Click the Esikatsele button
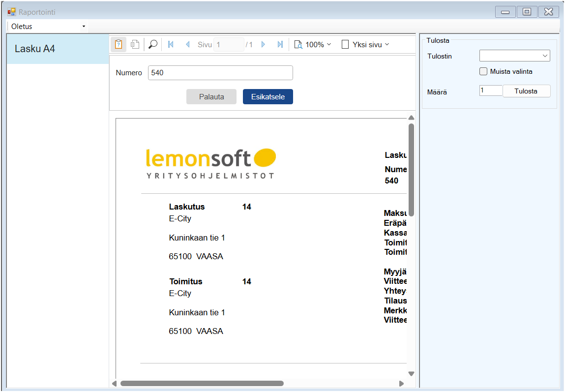The height and width of the screenshot is (392, 565). tap(268, 97)
